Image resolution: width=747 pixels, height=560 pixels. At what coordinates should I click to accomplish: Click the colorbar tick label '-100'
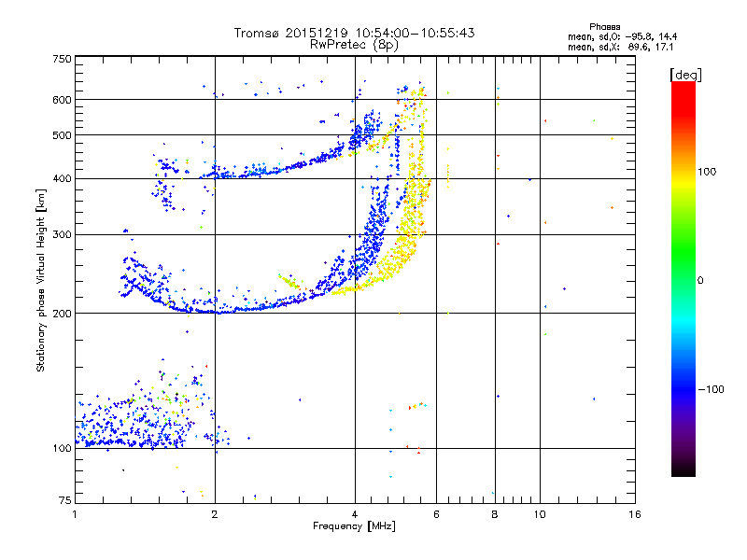tap(711, 389)
